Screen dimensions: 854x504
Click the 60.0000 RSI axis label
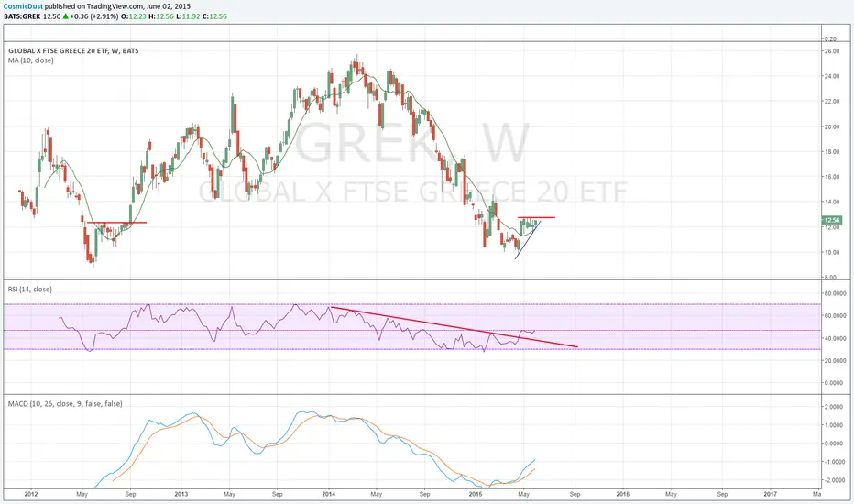point(835,315)
